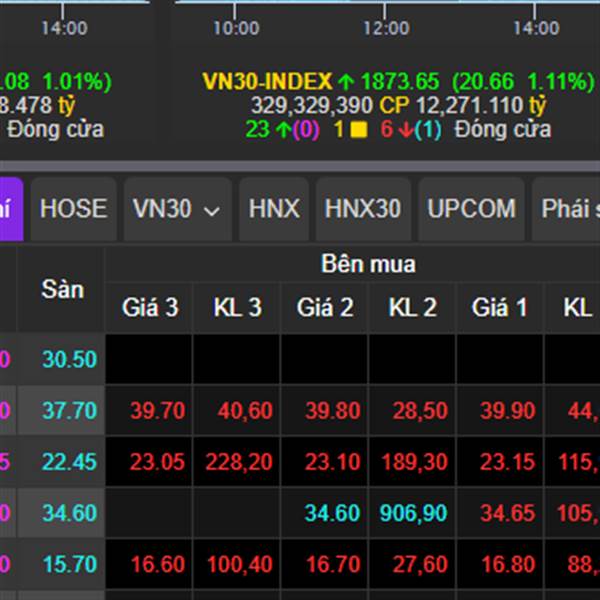Click bid price 34.65
This screenshot has width=600, height=600.
508,513
